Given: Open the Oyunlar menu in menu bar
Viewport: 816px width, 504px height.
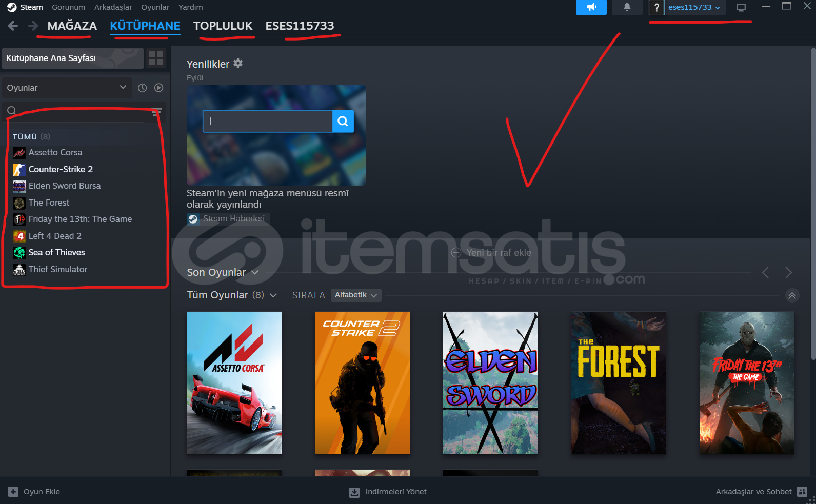Looking at the screenshot, I should [x=155, y=7].
